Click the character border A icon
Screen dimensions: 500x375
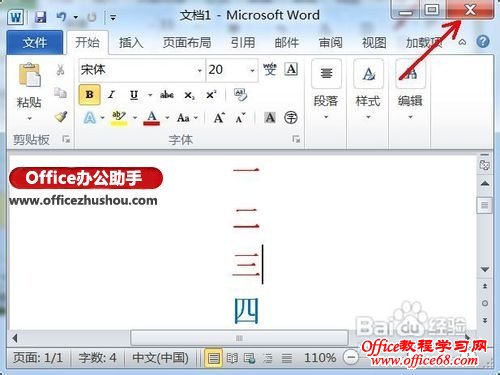coord(291,69)
